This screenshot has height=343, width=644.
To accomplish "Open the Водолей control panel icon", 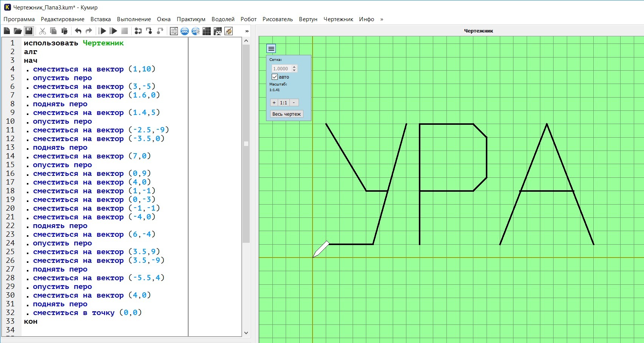I will (196, 31).
